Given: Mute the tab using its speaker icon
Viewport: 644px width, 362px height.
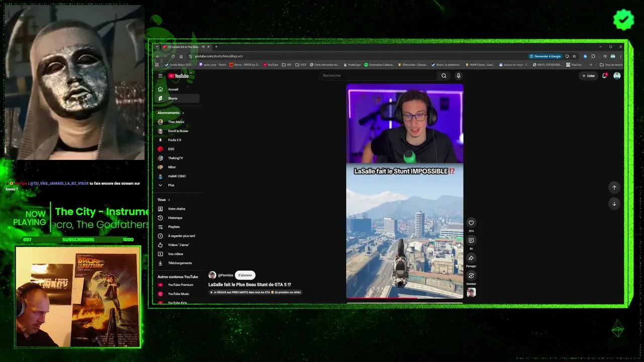Looking at the screenshot, I should coord(203,47).
